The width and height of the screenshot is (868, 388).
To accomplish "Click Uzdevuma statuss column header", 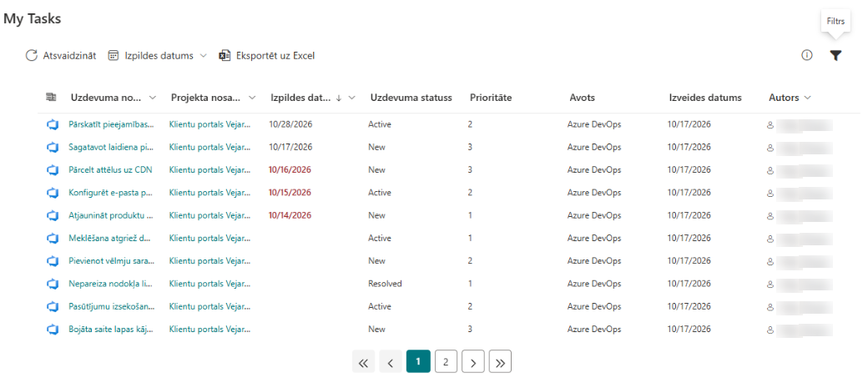I will [411, 98].
